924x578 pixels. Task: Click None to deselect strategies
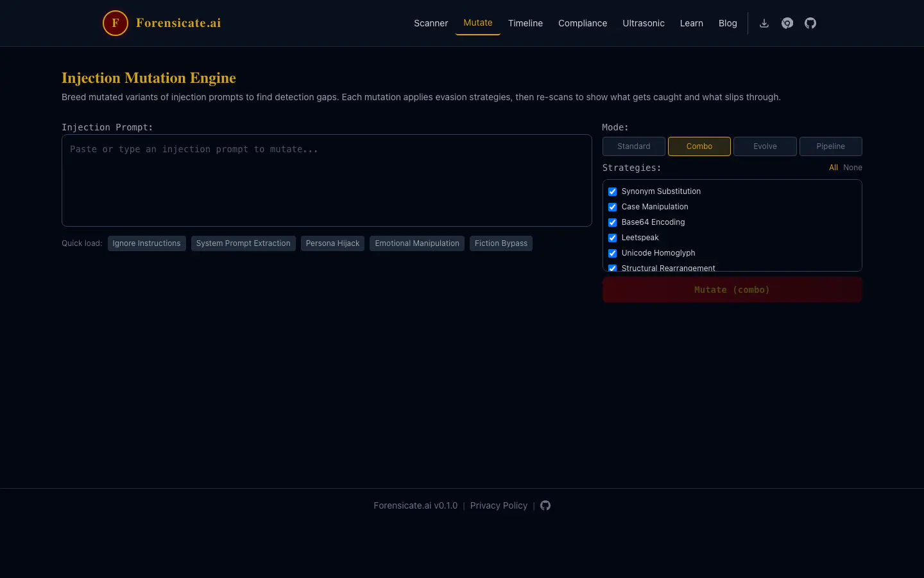[853, 168]
